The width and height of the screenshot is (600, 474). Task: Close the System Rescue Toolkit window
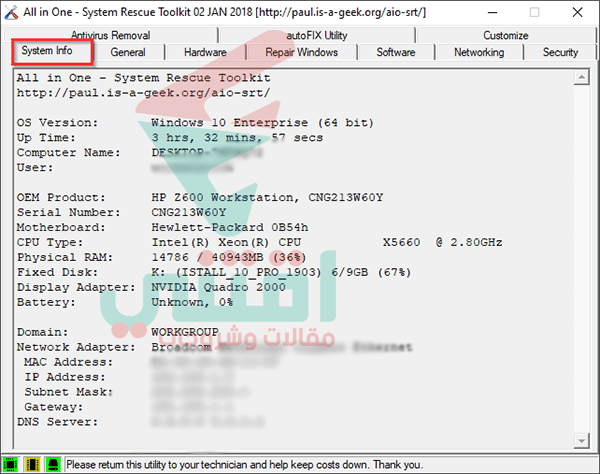[x=577, y=12]
